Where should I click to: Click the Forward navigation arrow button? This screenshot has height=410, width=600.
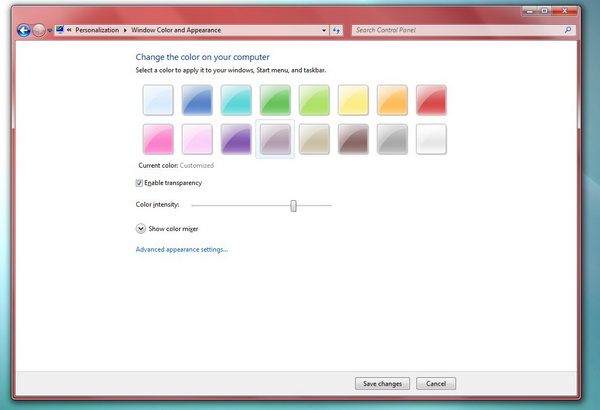pyautogui.click(x=39, y=31)
